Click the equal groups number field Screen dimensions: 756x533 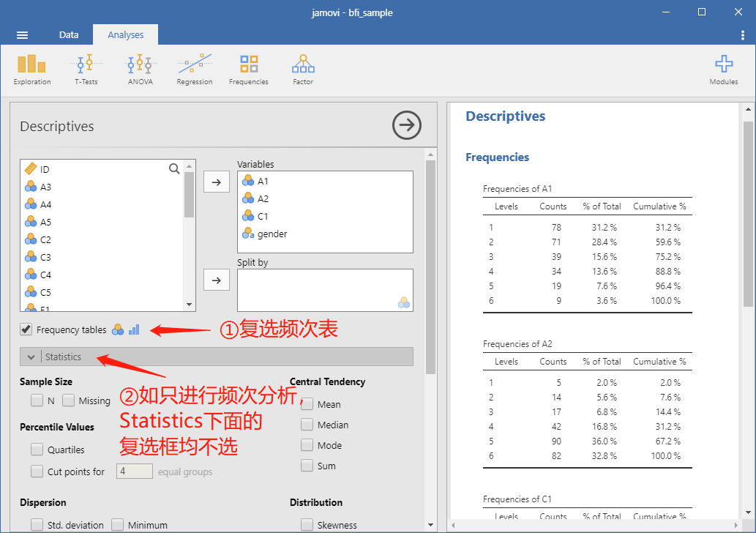[x=135, y=471]
